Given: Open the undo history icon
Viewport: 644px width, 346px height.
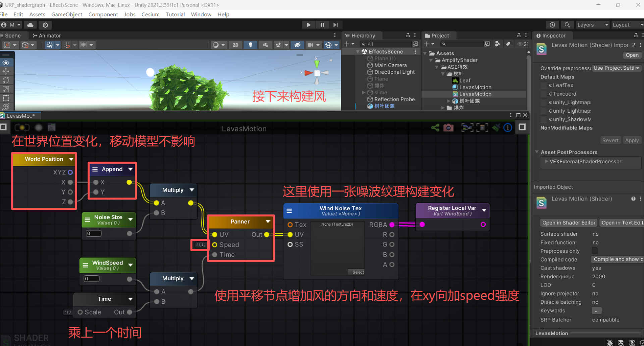Looking at the screenshot, I should pos(552,25).
